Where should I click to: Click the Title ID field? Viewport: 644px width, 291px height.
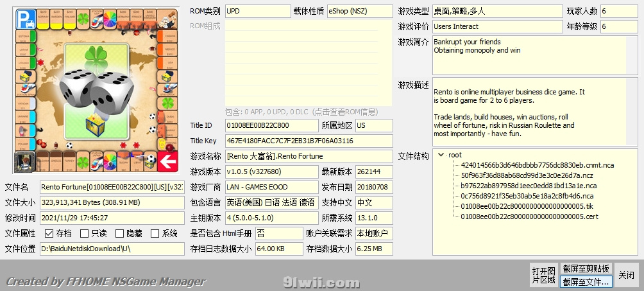tap(271, 125)
